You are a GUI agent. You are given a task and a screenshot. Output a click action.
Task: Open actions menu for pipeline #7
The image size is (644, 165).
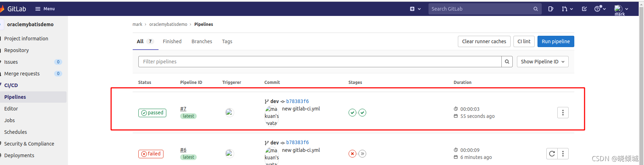click(563, 113)
